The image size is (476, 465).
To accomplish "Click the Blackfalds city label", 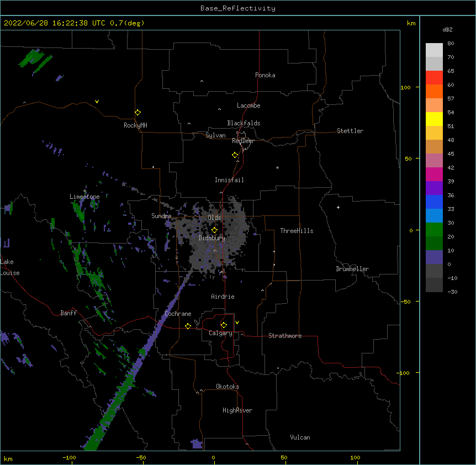I will coord(244,123).
